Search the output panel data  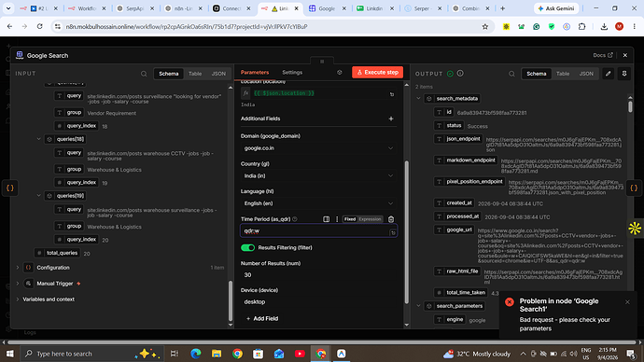[511, 74]
